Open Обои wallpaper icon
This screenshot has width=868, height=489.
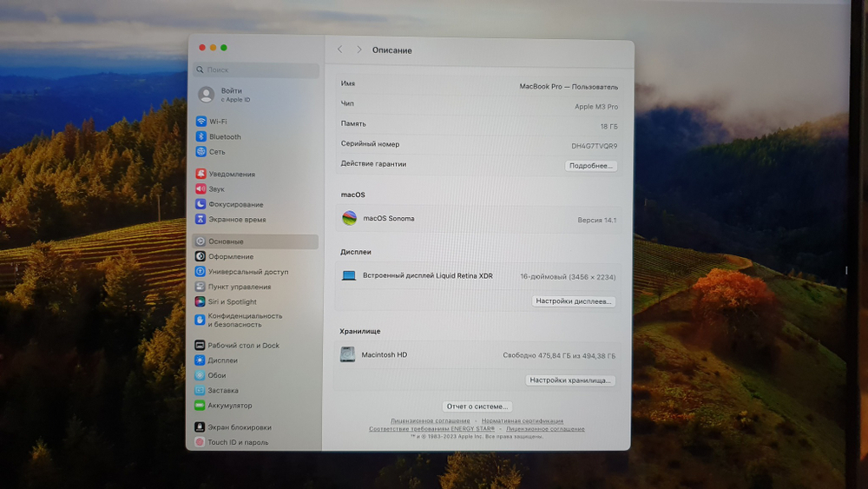(x=200, y=375)
